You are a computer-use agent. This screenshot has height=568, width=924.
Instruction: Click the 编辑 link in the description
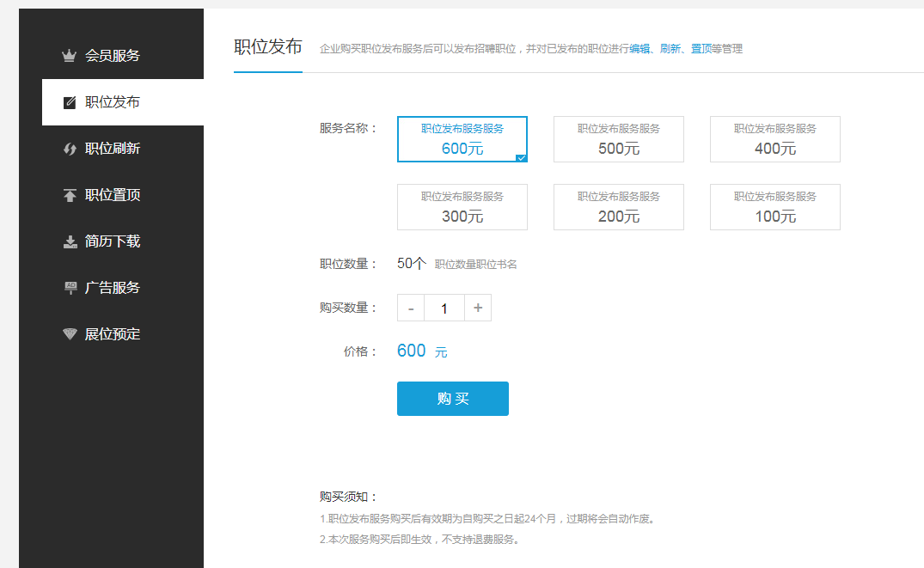639,49
